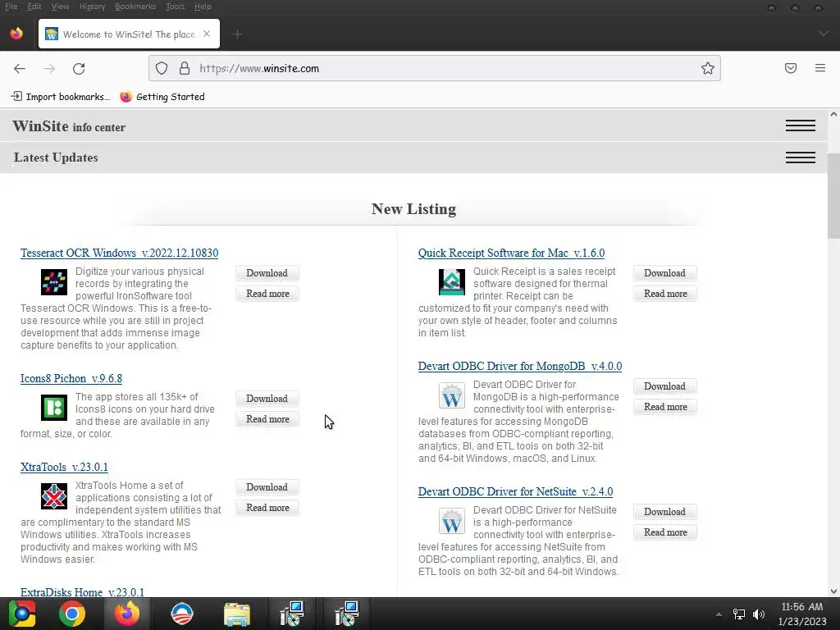Click the NetSuite driver app icon
The width and height of the screenshot is (840, 630).
pyautogui.click(x=452, y=521)
